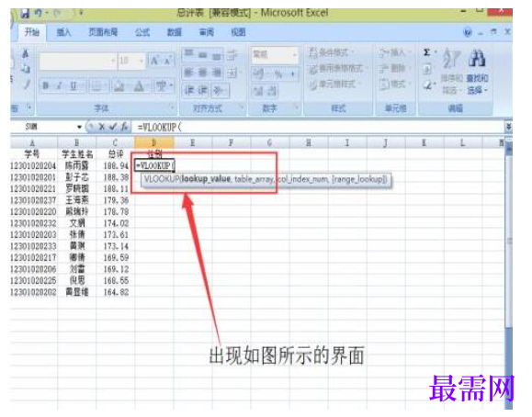The width and height of the screenshot is (532, 417).
Task: Open Find and Select binoculars icon
Action: coord(477,57)
